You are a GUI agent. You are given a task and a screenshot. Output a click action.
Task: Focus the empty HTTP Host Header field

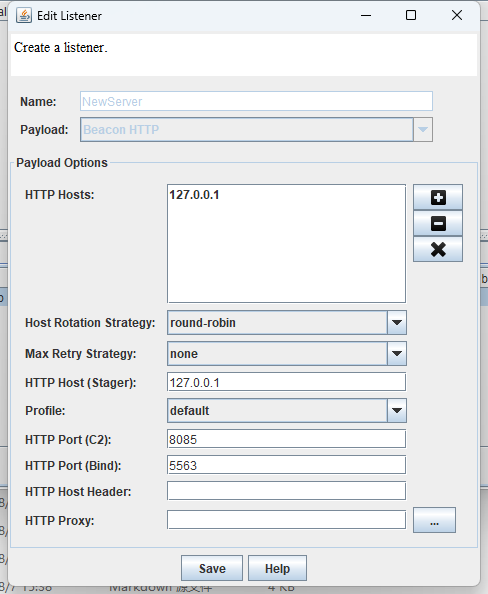[x=286, y=491]
